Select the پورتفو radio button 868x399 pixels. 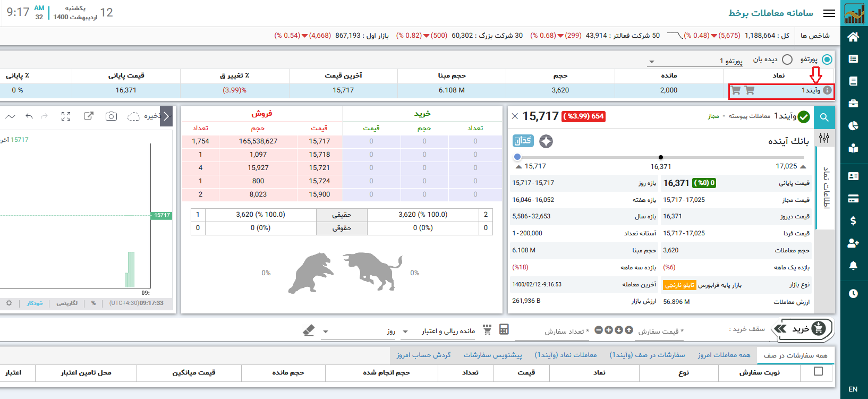click(827, 60)
